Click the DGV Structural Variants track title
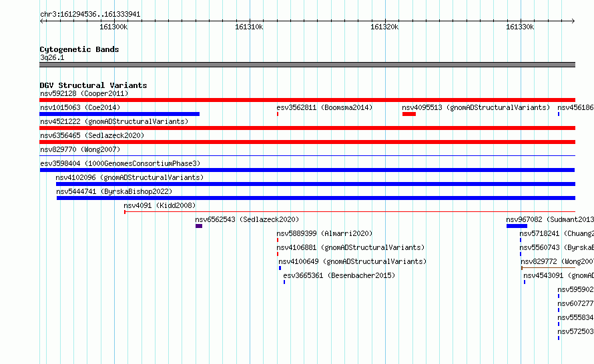This screenshot has height=364, width=594. coord(93,85)
